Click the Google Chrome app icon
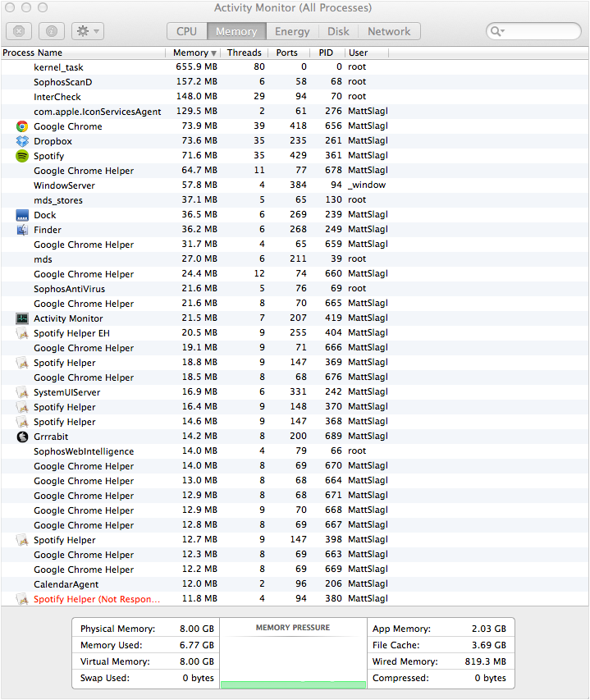The image size is (590, 700). (x=22, y=126)
